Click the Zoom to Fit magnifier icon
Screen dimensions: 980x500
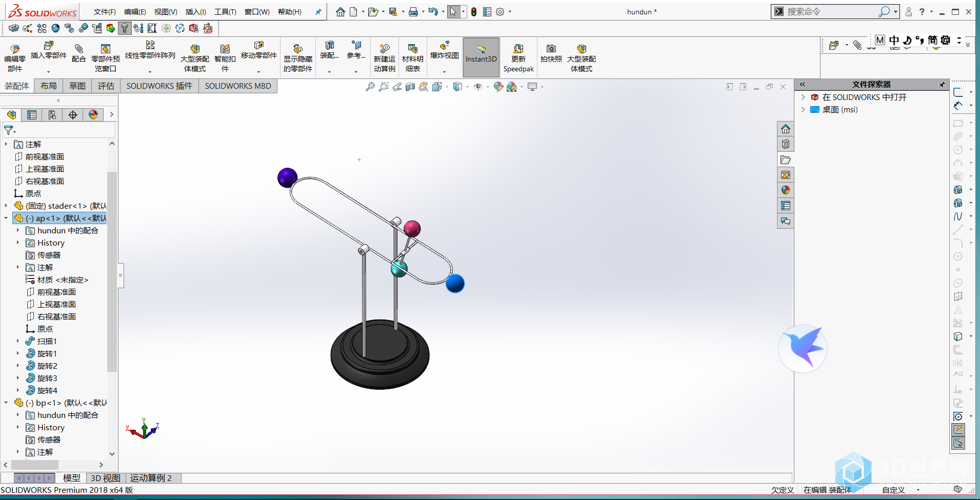[x=370, y=87]
